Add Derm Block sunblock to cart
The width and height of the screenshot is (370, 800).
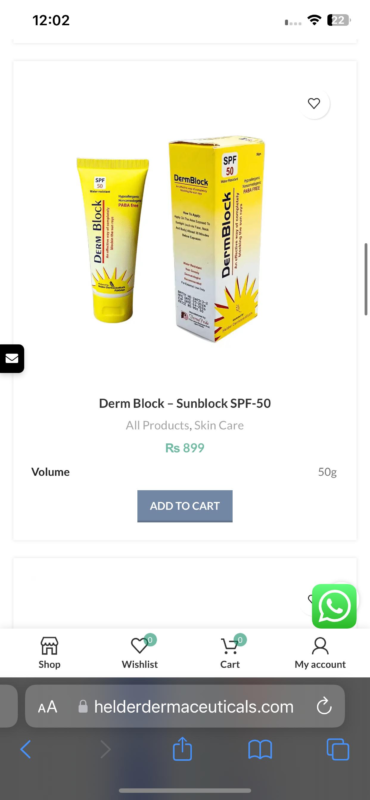[x=185, y=506]
